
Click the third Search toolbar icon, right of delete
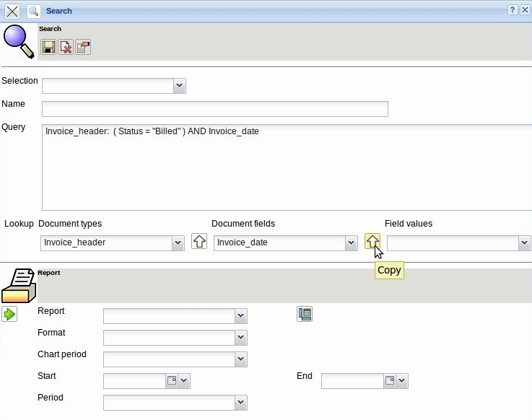(83, 47)
